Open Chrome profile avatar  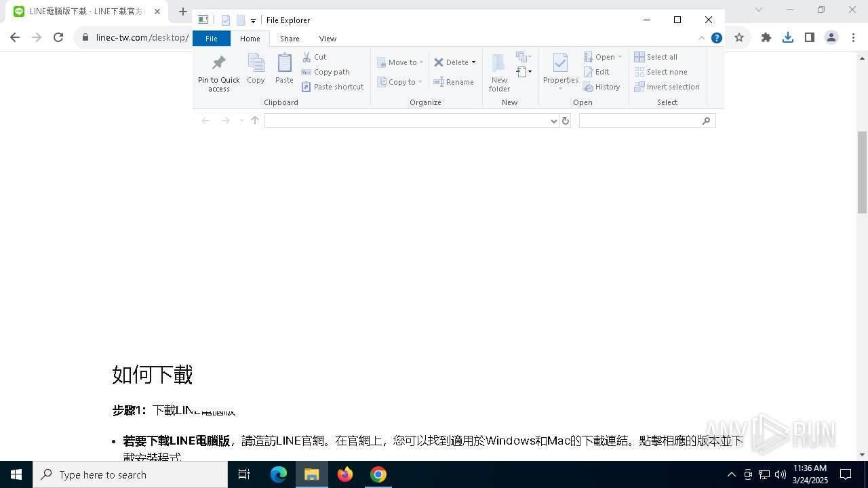pyautogui.click(x=831, y=37)
